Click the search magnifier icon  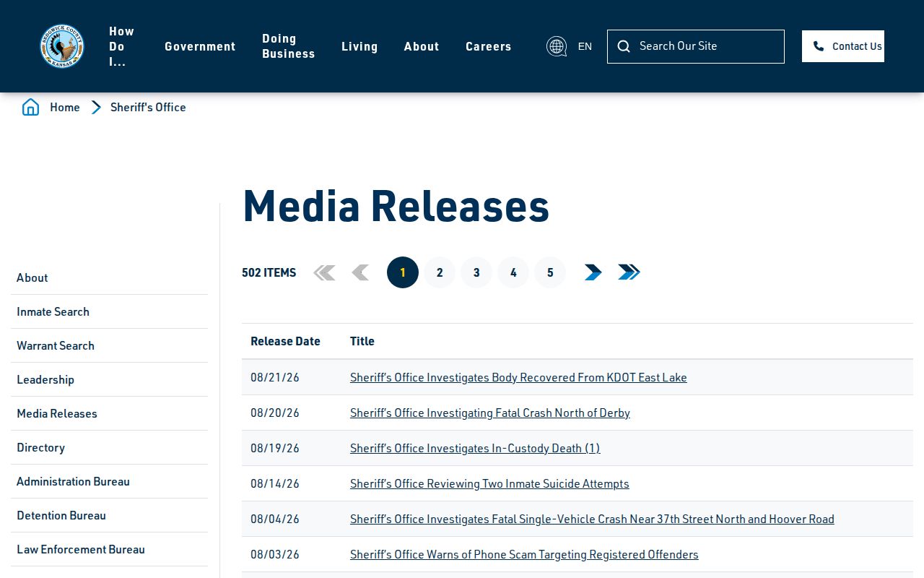pyautogui.click(x=624, y=46)
